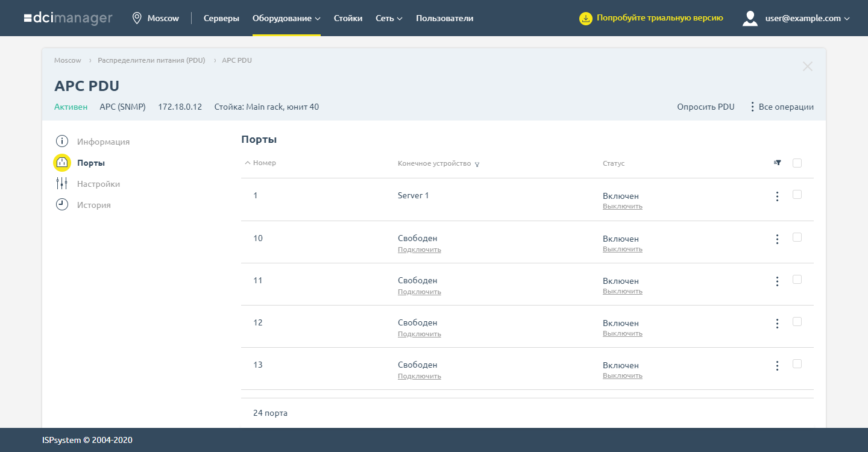Open History via clock icon
Image resolution: width=868 pixels, height=452 pixels.
pyautogui.click(x=62, y=205)
